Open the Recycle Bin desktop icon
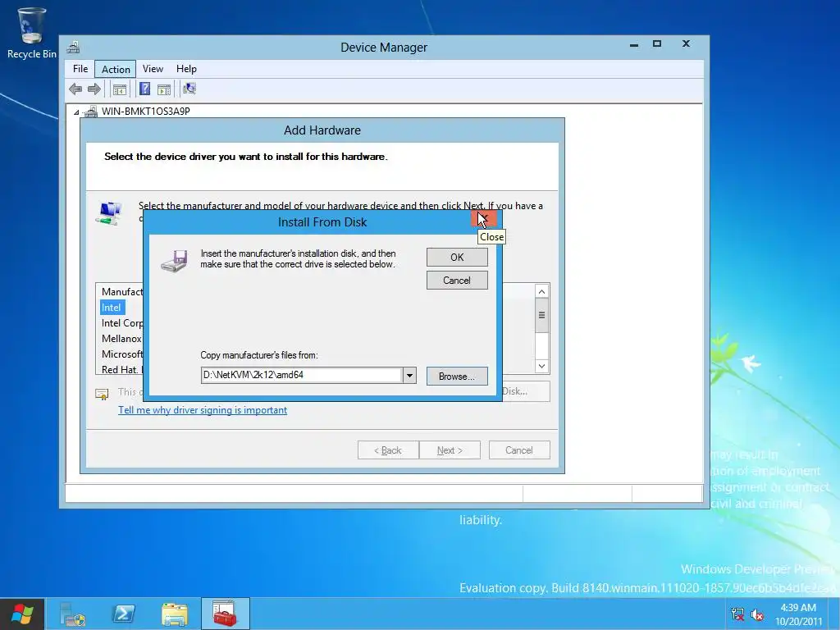This screenshot has height=630, width=840. click(32, 33)
